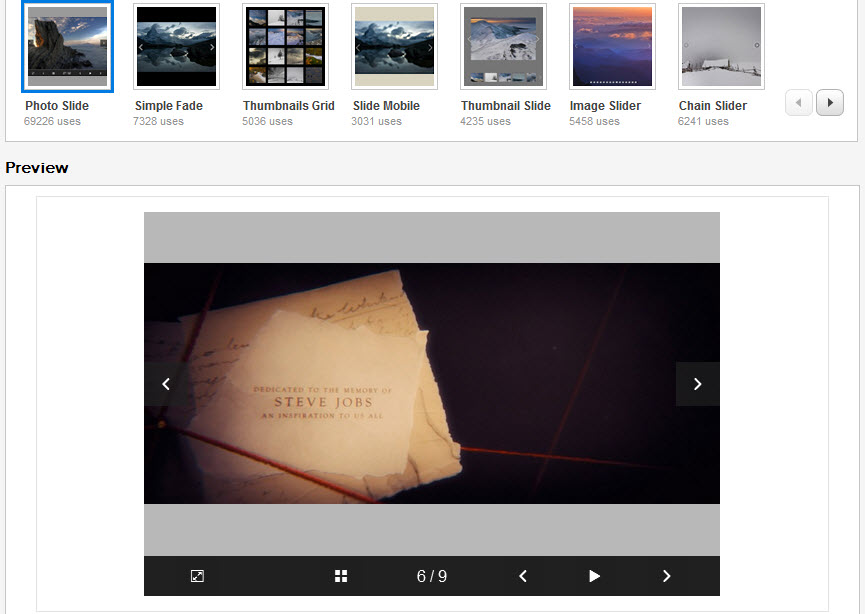Start slideshow with the play button

(x=594, y=576)
